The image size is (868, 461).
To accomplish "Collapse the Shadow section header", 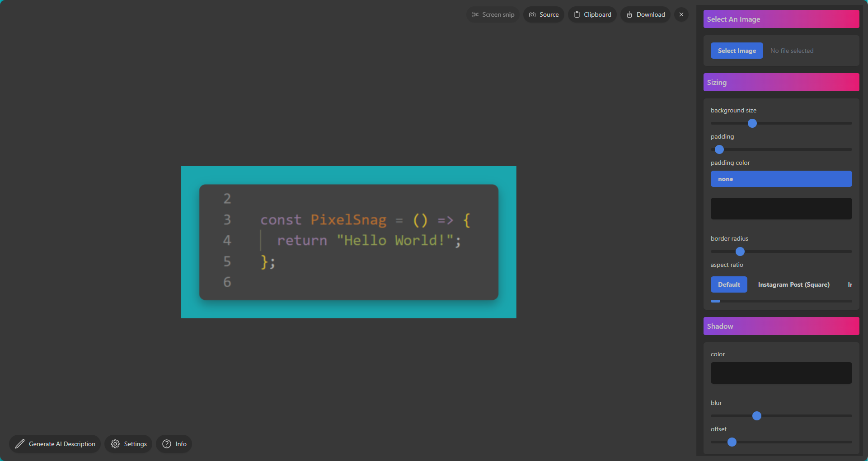I will 781,326.
